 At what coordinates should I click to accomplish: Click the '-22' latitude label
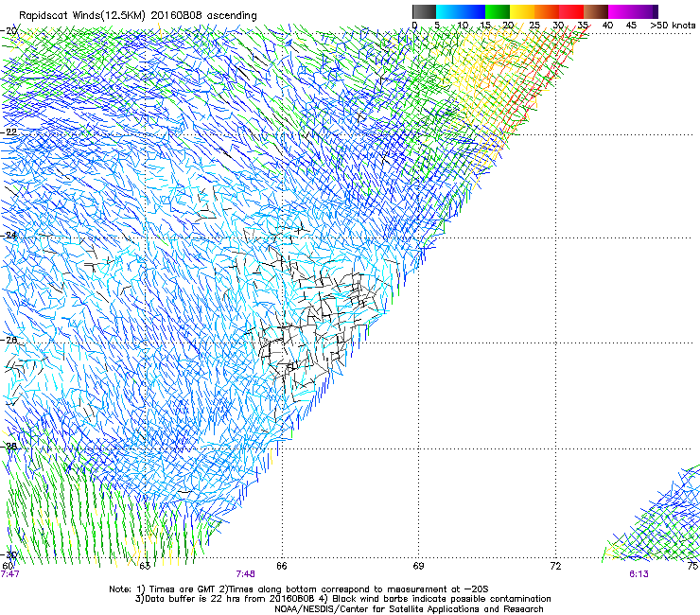tap(9, 132)
